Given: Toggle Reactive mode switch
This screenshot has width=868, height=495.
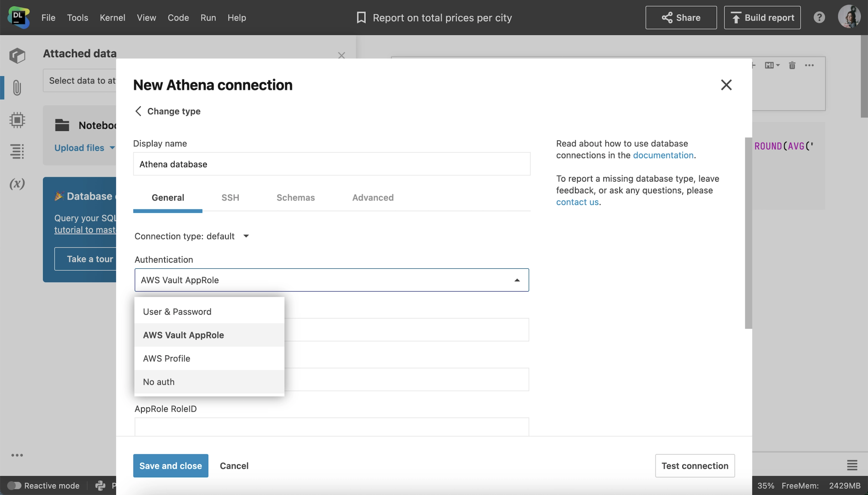Looking at the screenshot, I should click(14, 485).
